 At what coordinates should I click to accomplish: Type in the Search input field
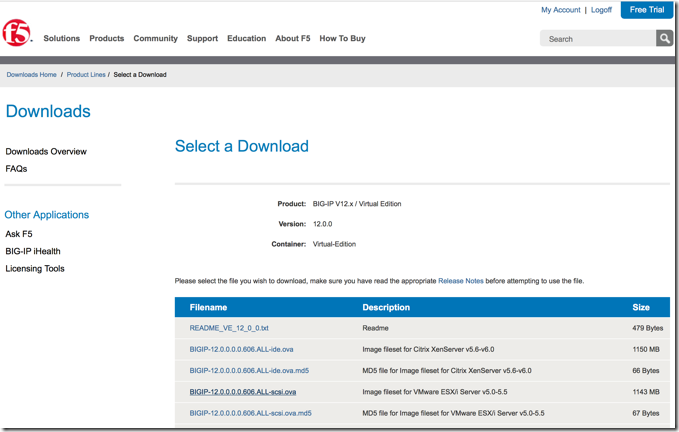(597, 39)
